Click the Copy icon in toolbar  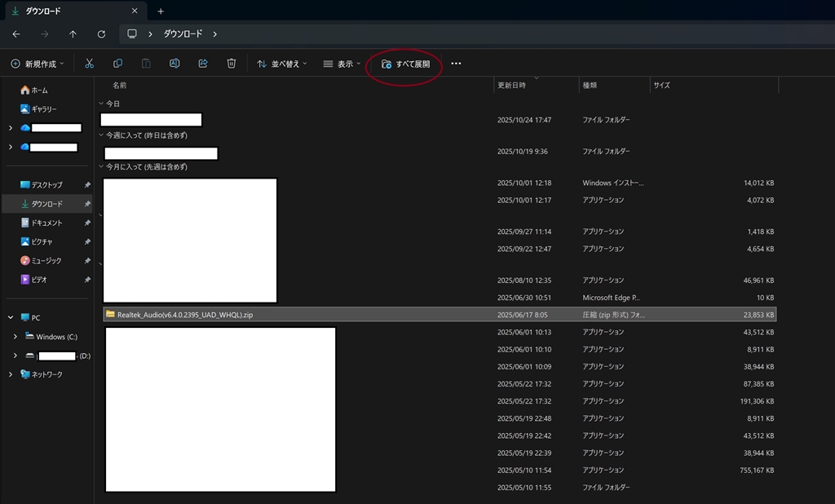pyautogui.click(x=117, y=64)
